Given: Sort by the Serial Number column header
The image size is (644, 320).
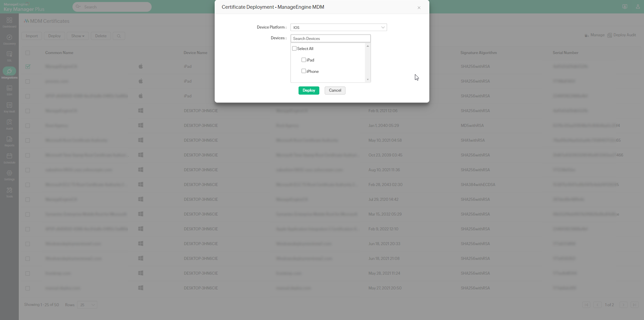Looking at the screenshot, I should tap(566, 53).
